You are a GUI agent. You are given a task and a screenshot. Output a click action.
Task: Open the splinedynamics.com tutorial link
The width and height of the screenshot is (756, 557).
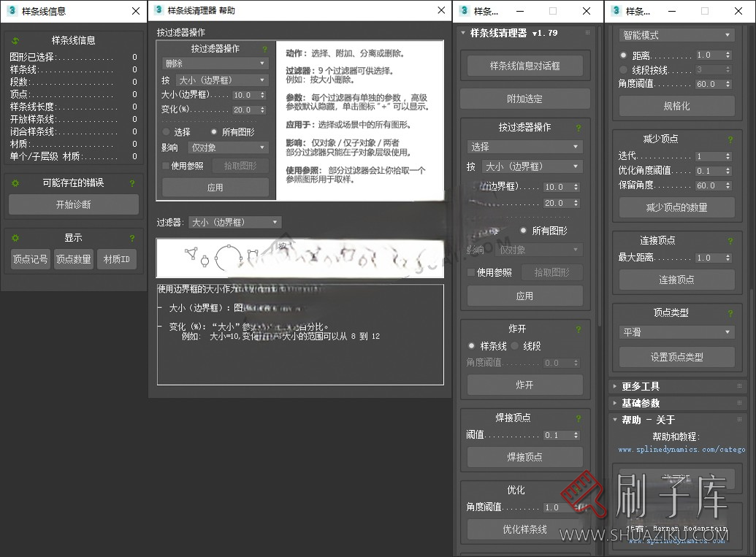pyautogui.click(x=681, y=450)
